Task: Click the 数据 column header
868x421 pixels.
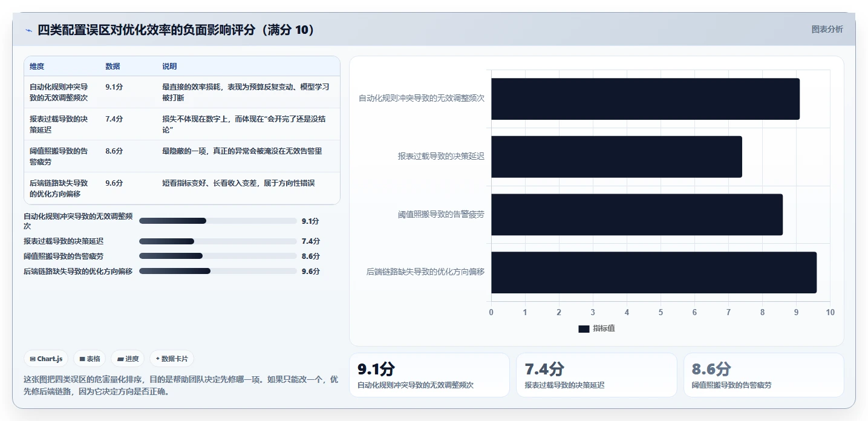Action: coord(113,67)
